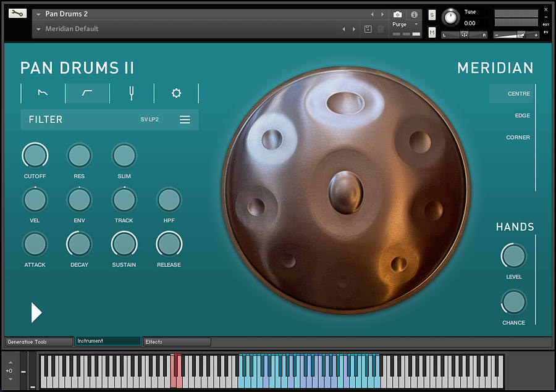
Task: Click the Hands CHANCE knob
Action: coord(513,302)
